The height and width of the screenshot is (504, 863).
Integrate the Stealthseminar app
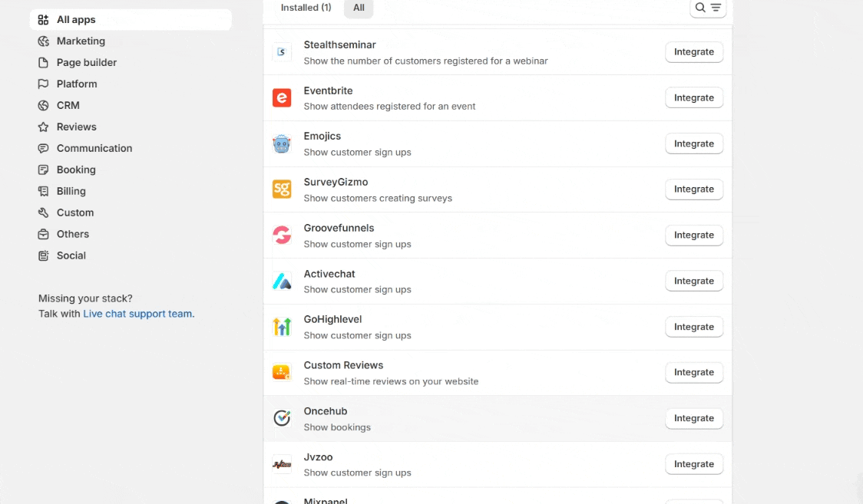tap(693, 52)
